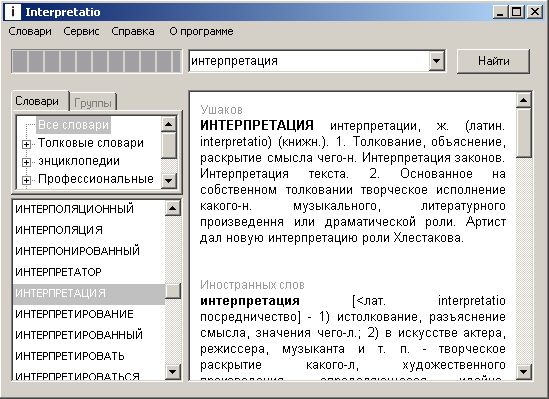Minimize the Interpretatio window
Viewport: 549px width, 399px height.
(500, 12)
